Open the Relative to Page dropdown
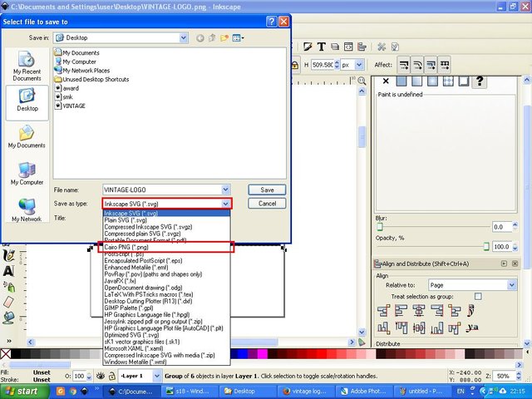The height and width of the screenshot is (399, 532). 512,285
